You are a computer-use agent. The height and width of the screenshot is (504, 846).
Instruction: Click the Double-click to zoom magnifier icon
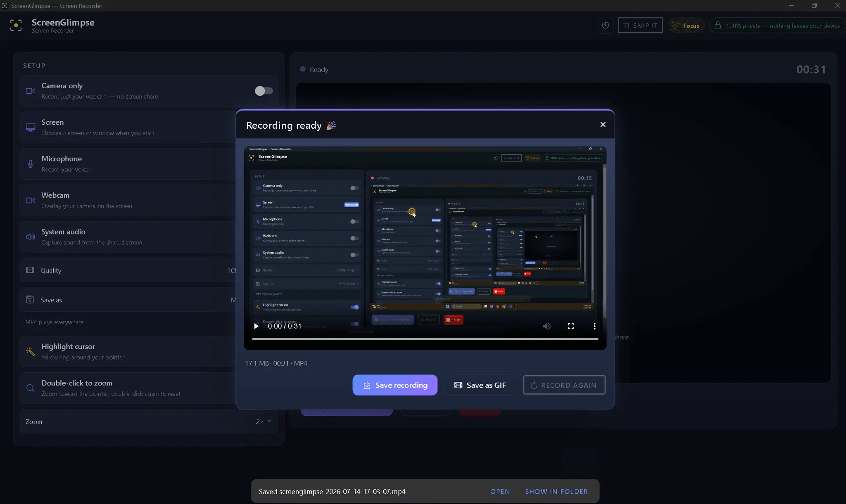(30, 388)
